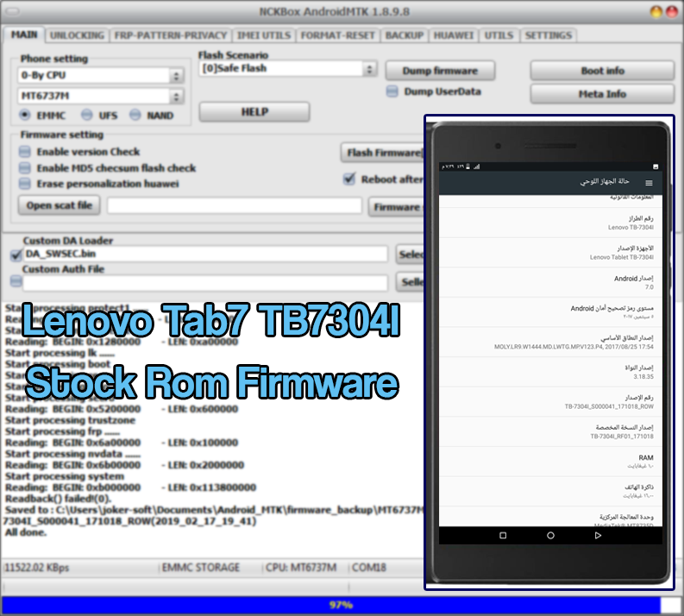
Task: Click the 'Lenovo TB-7304I' model row on phone
Action: [x=550, y=223]
